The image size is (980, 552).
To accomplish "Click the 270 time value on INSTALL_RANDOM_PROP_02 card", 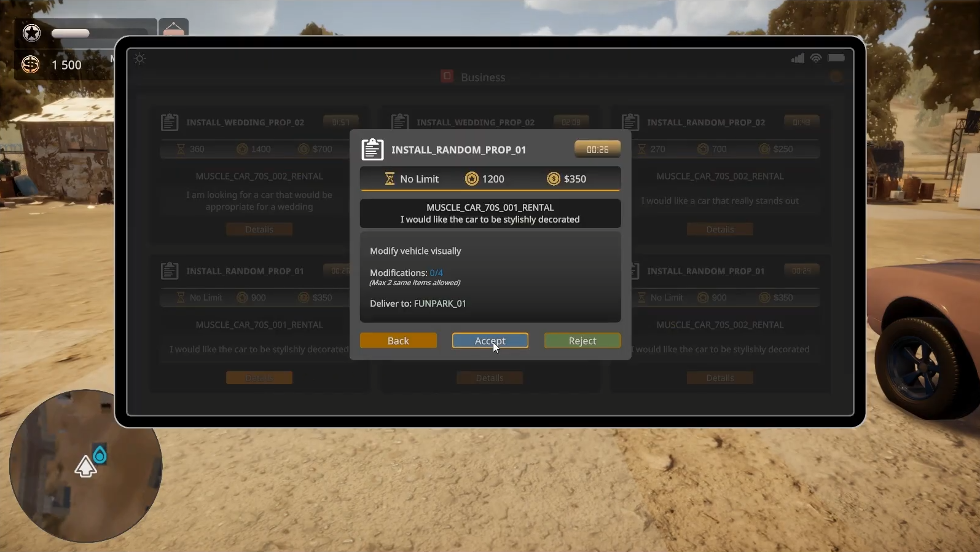I will coord(657,149).
